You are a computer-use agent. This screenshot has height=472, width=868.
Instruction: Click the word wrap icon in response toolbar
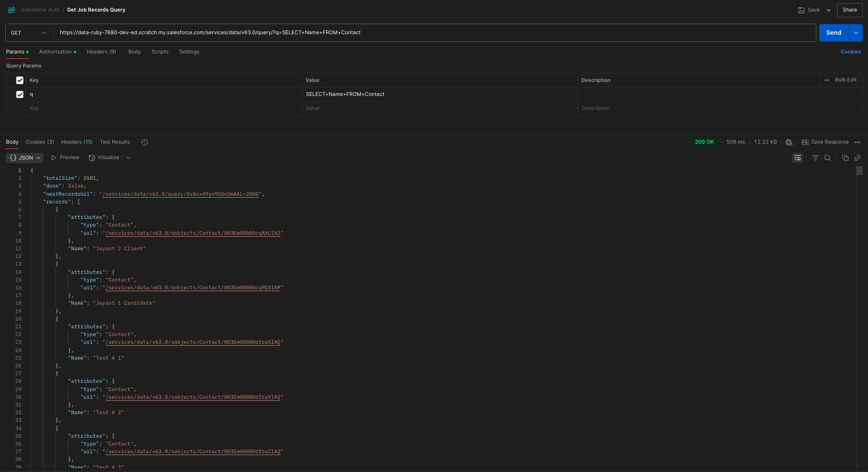pos(798,158)
